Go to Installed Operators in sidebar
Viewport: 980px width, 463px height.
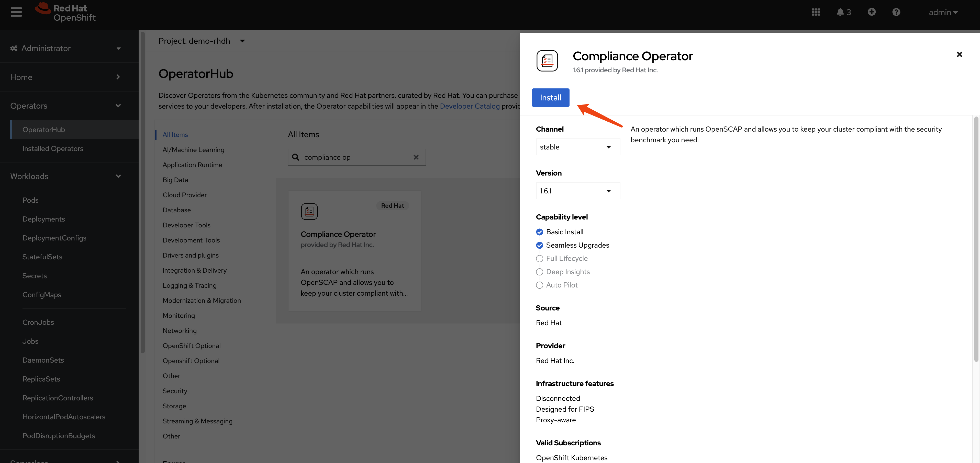pos(52,149)
